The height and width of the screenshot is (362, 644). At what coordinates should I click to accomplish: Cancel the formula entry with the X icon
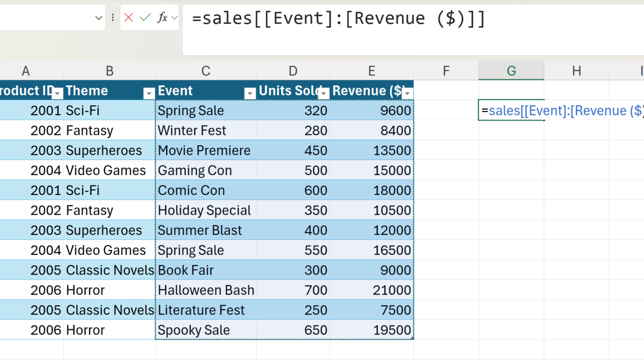[x=128, y=18]
